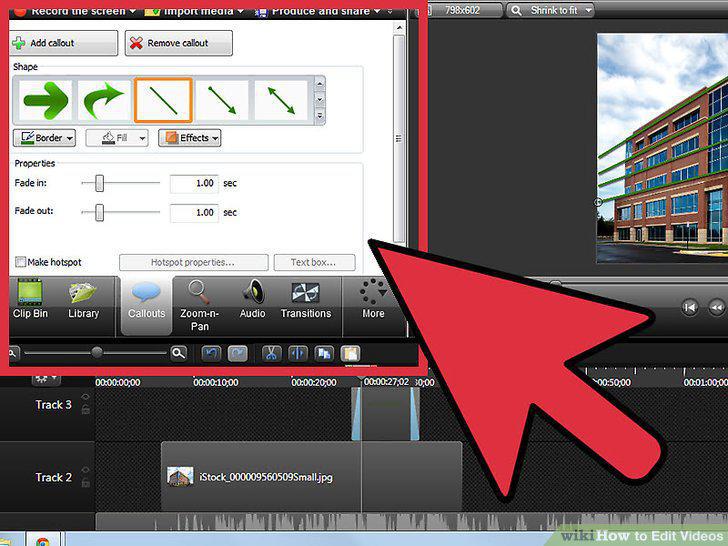Click the Remove callout button
The image size is (728, 546).
pos(178,43)
